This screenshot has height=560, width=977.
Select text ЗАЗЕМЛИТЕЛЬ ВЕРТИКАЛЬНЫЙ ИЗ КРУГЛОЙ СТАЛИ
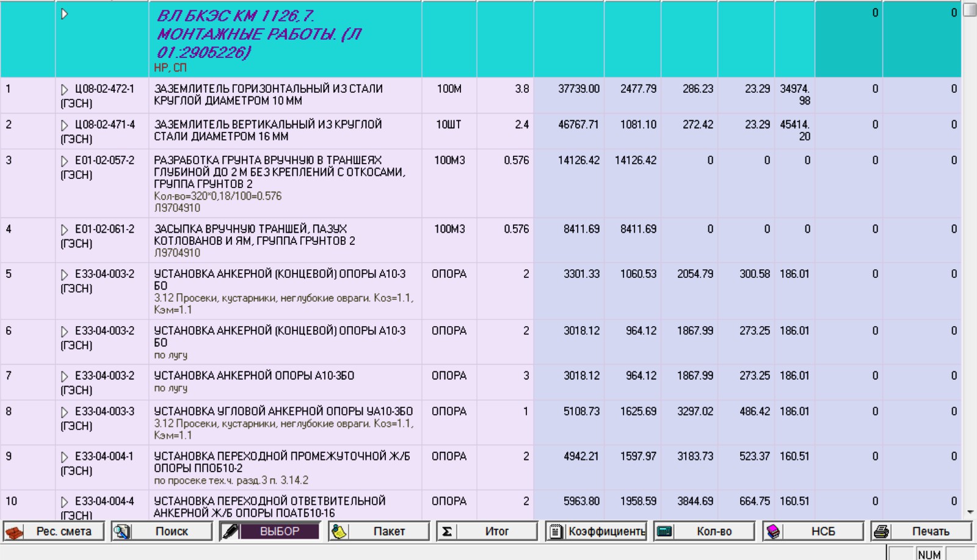click(x=268, y=131)
